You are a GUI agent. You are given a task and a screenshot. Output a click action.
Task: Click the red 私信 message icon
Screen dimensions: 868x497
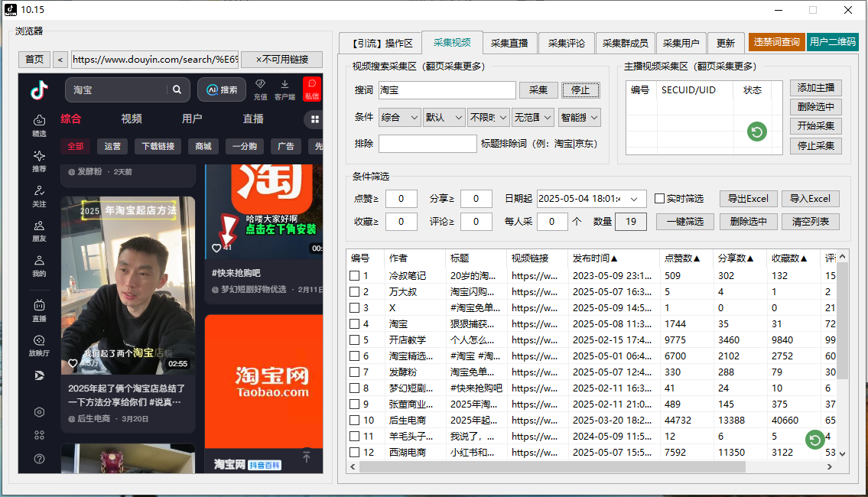tap(311, 89)
